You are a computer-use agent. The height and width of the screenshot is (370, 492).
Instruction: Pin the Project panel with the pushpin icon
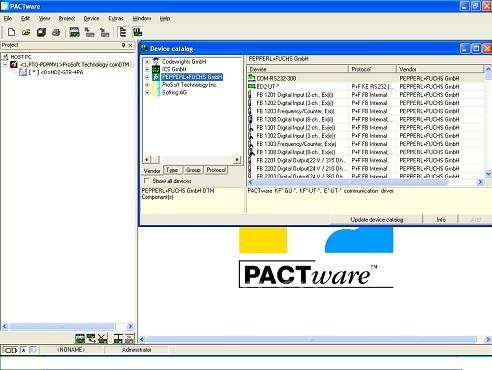pos(123,45)
